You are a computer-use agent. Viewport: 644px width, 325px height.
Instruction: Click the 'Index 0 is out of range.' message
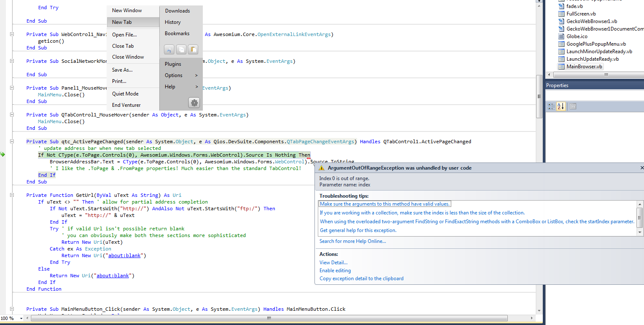coord(344,178)
